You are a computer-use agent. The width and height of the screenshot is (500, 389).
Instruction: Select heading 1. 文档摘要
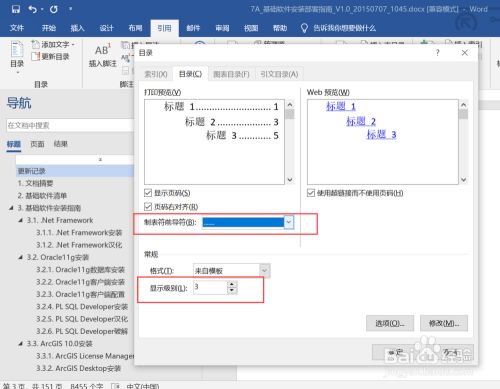click(x=35, y=183)
